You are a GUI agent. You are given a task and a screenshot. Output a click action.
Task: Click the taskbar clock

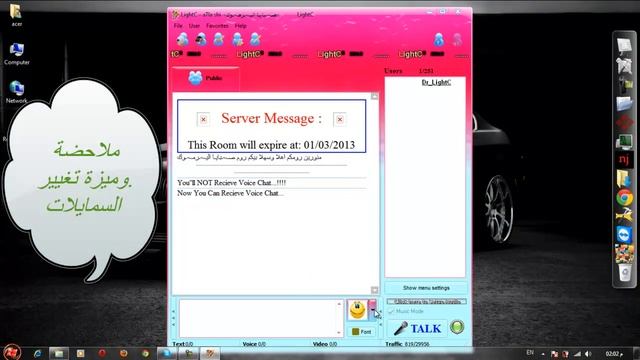click(614, 353)
